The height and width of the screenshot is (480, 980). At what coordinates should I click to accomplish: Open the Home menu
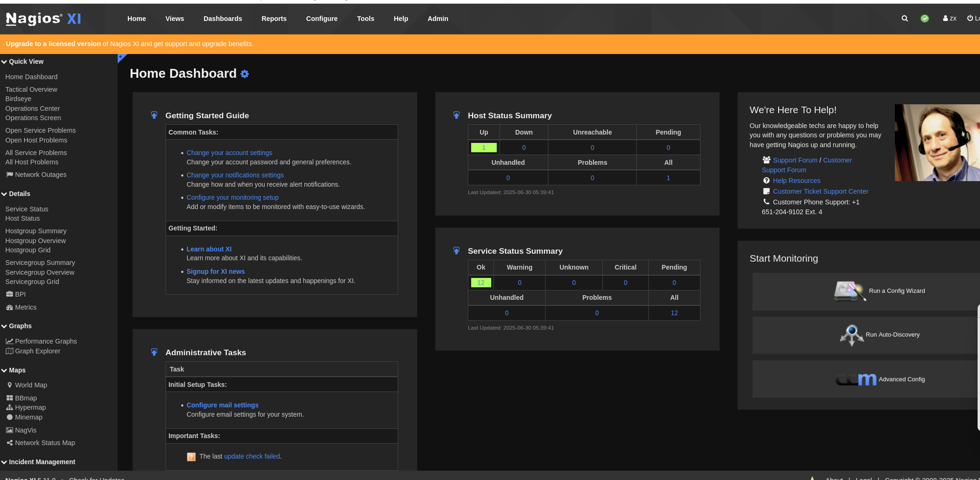(x=137, y=19)
